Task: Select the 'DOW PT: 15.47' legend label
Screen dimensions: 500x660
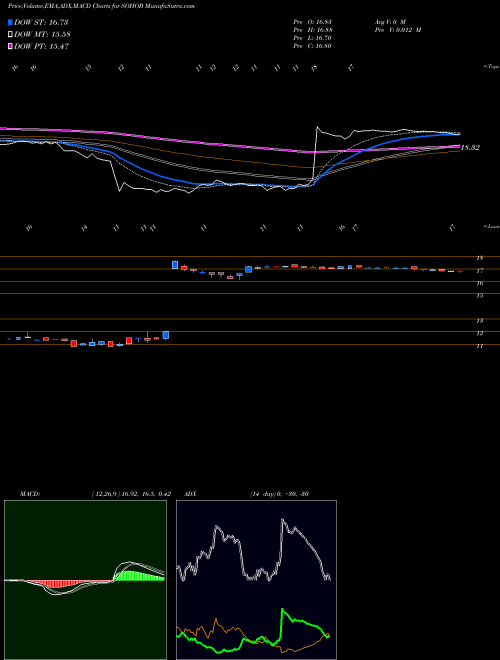Action: pos(42,47)
